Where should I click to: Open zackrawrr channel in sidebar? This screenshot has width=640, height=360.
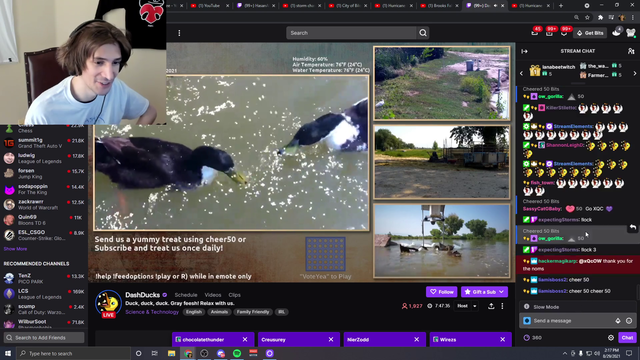coord(44,204)
